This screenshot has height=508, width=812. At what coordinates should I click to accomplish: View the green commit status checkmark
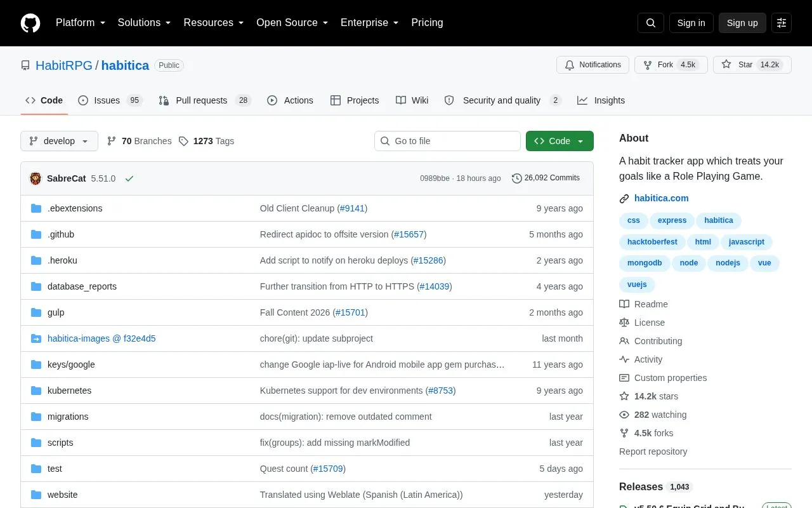129,178
